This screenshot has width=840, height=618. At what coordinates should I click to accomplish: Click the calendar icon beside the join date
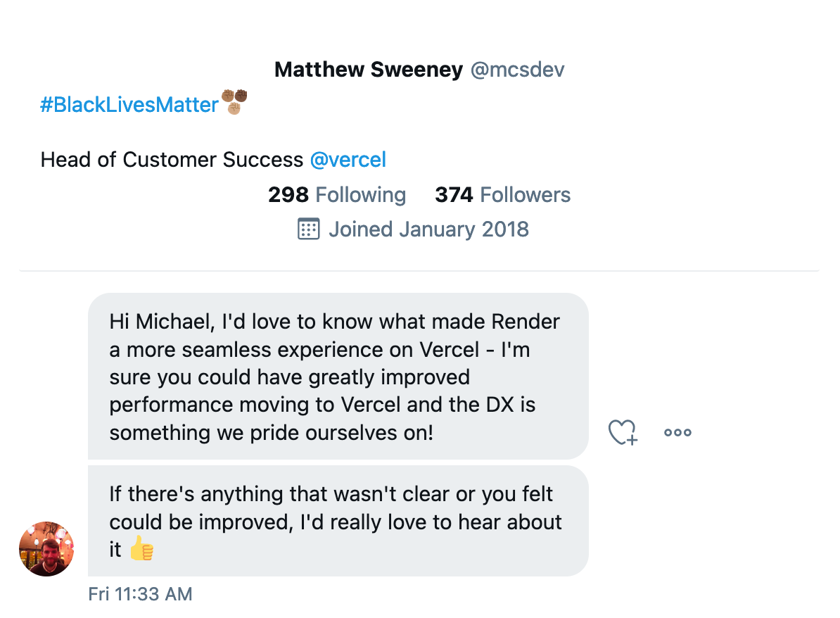309,229
